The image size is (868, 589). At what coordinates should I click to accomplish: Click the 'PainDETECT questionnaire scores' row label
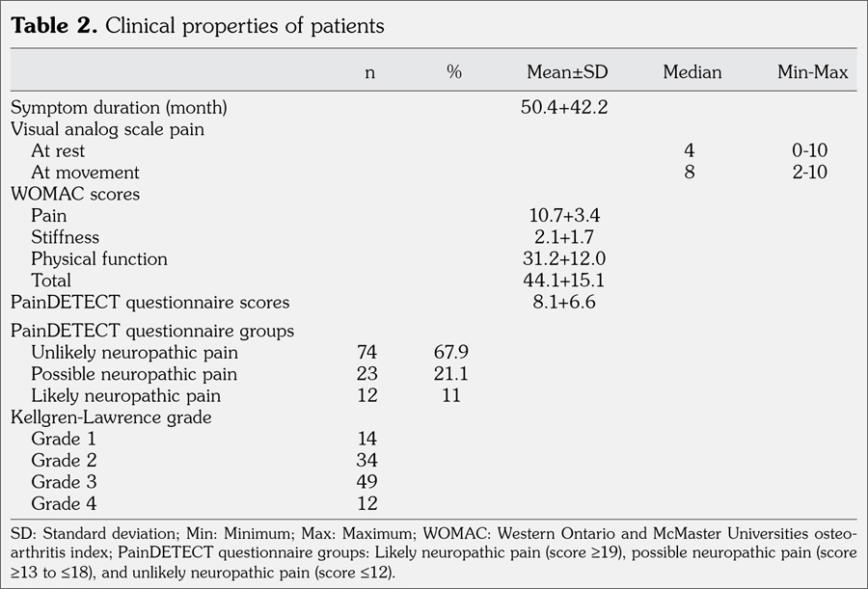tap(149, 302)
